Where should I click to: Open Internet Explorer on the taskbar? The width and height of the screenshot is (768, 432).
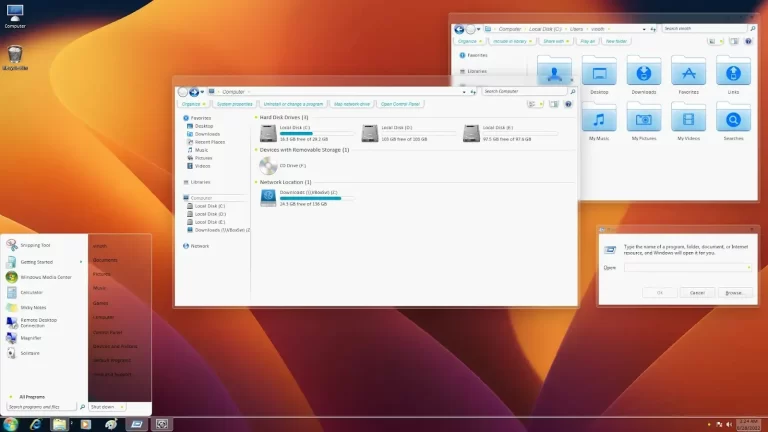pyautogui.click(x=35, y=424)
